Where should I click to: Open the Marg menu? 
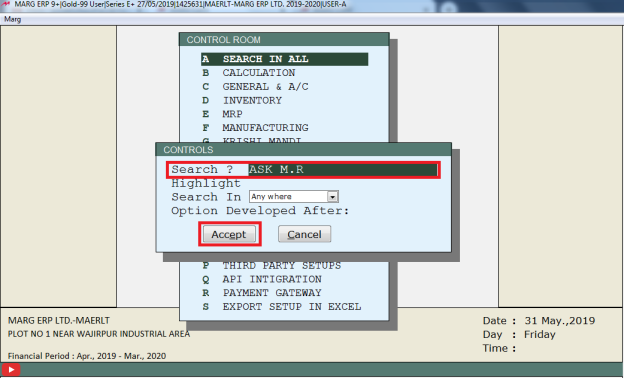pyautogui.click(x=13, y=19)
